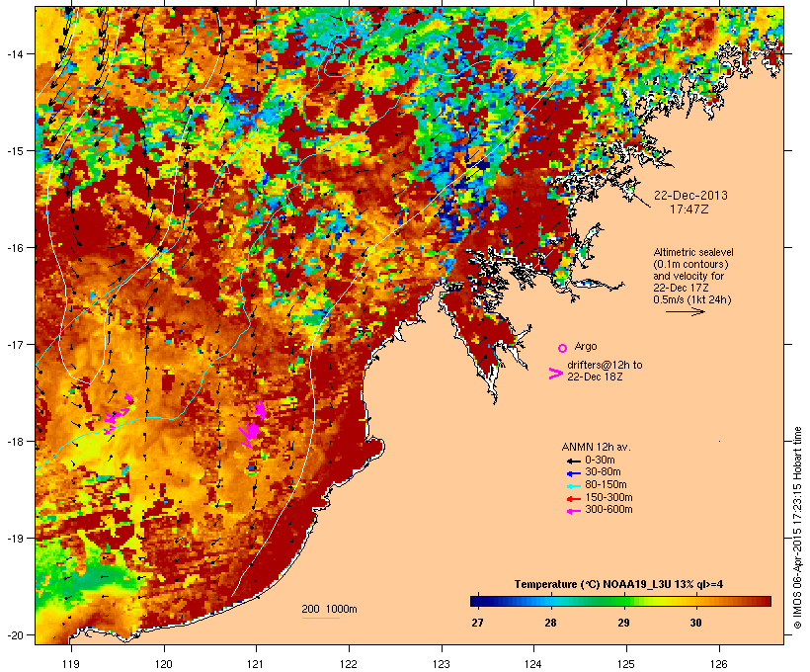This screenshot has width=810, height=672.
Task: Click the magenta 300-600m arrow in legend
Action: click(573, 511)
